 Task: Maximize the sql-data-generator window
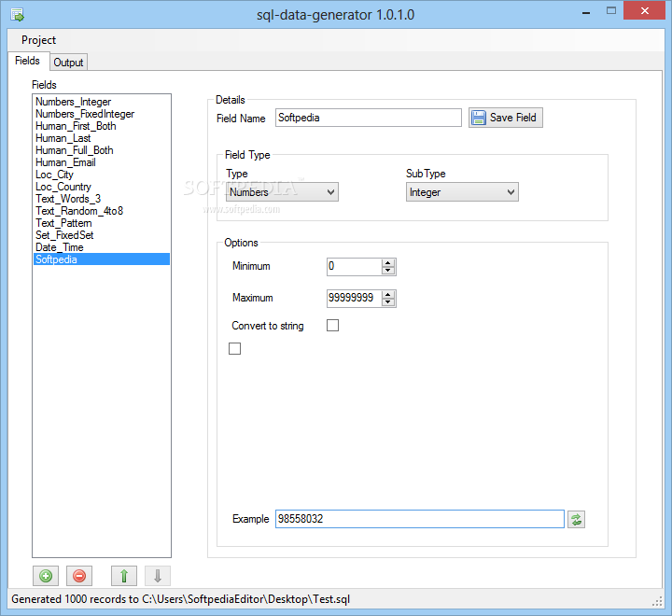611,10
